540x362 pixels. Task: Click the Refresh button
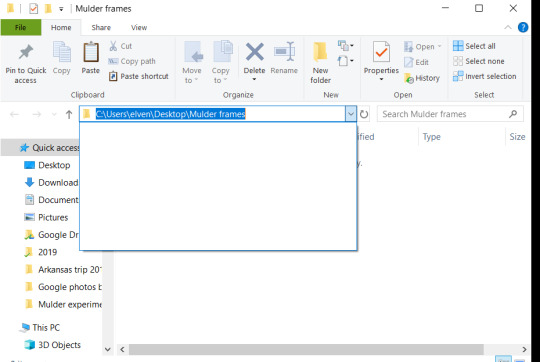tap(364, 114)
